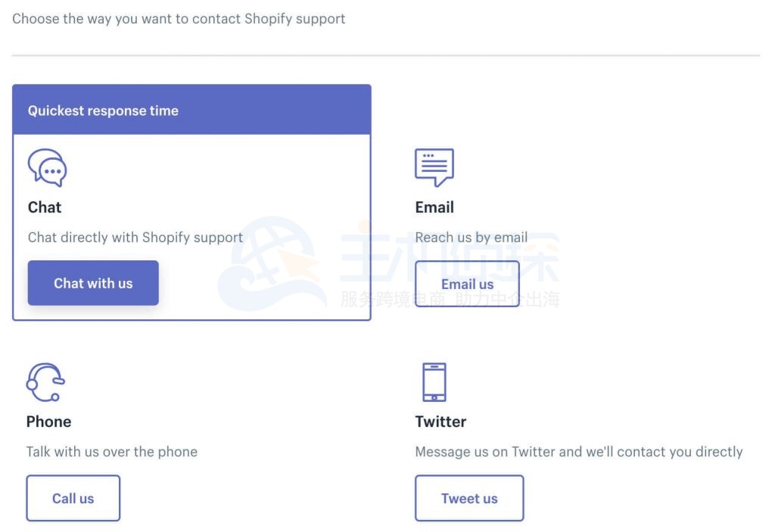Screen dimensions: 775x532
Task: Click the Chinese watermark tagline text
Action: 450,300
